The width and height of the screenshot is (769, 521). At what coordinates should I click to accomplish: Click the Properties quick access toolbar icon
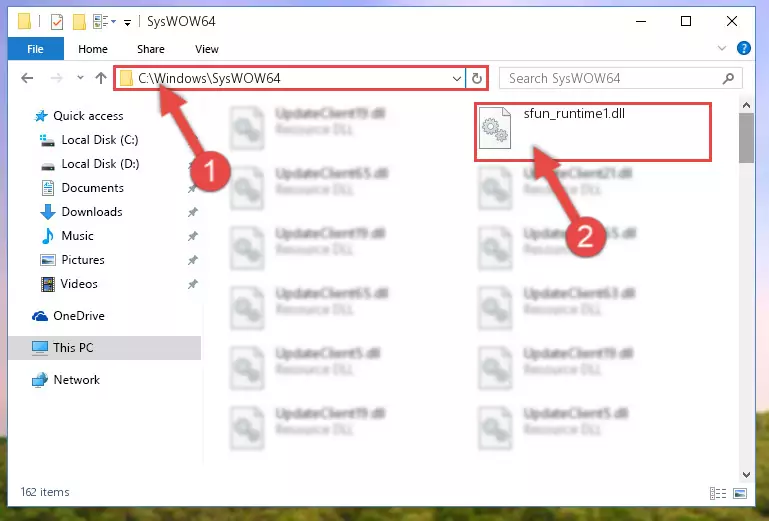click(57, 22)
